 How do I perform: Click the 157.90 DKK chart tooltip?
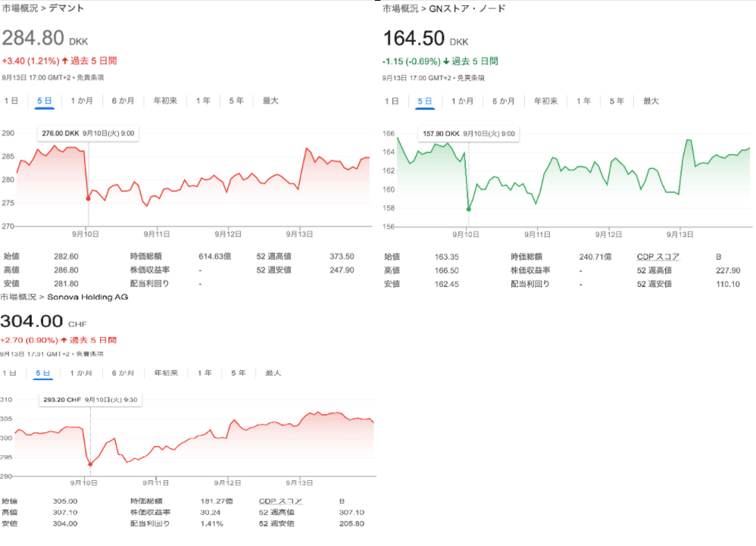point(469,133)
